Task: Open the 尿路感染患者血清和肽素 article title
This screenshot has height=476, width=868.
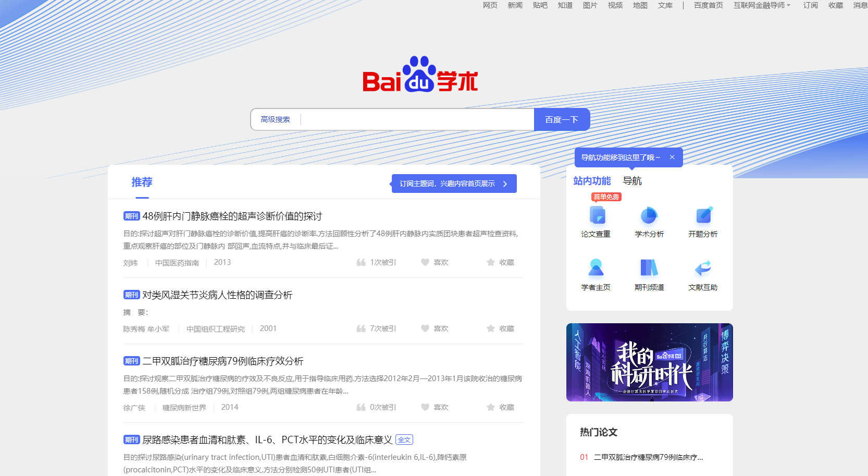Action: point(267,440)
